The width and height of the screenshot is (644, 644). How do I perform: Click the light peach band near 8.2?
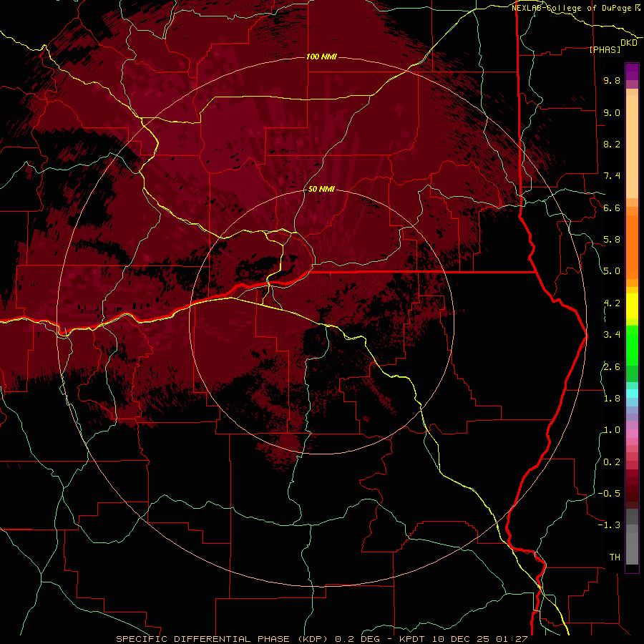(x=632, y=146)
